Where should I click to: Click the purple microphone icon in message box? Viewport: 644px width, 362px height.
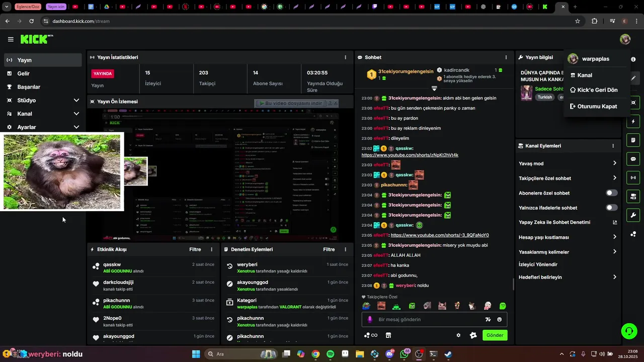(370, 319)
